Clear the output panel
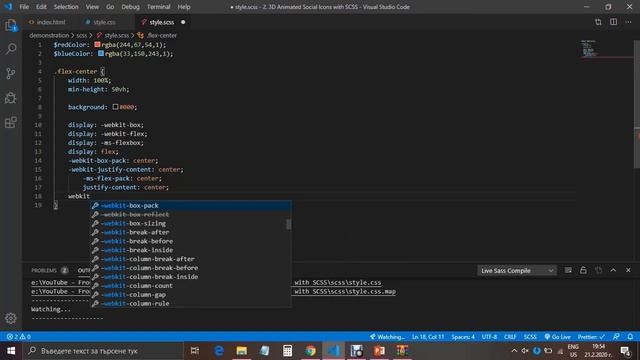Image resolution: width=640 pixels, height=360 pixels. coord(568,270)
